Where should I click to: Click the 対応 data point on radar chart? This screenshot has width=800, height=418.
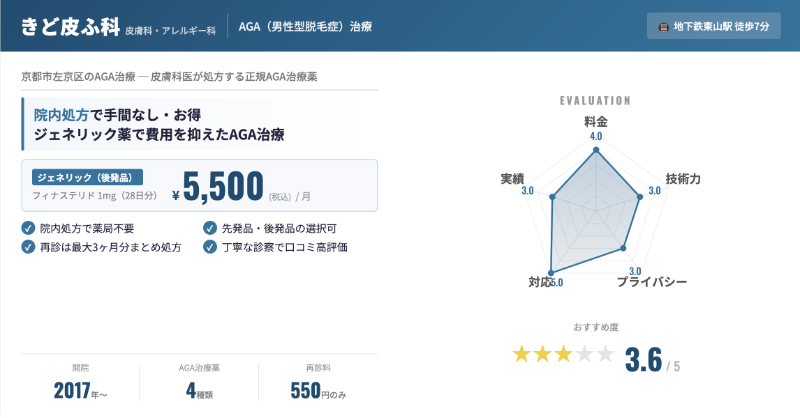[x=552, y=272]
